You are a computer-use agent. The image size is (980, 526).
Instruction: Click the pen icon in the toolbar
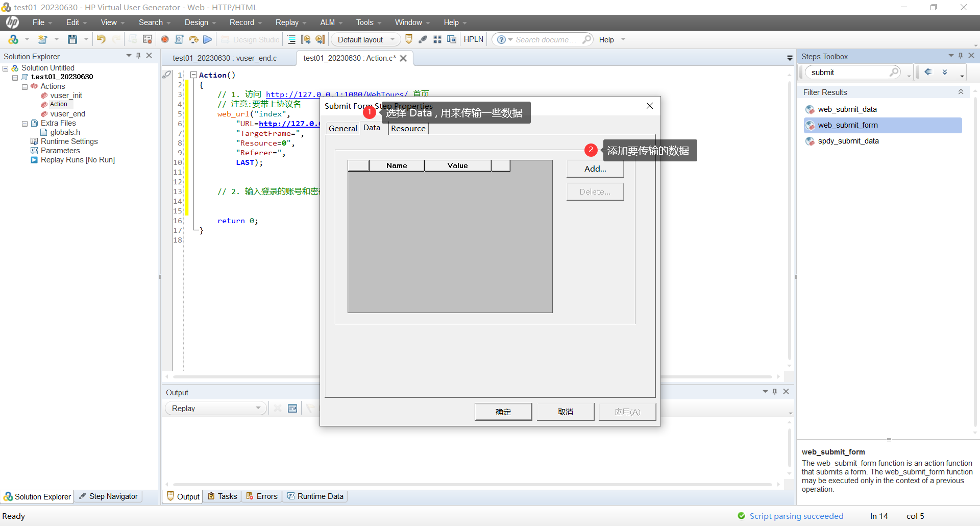(423, 39)
